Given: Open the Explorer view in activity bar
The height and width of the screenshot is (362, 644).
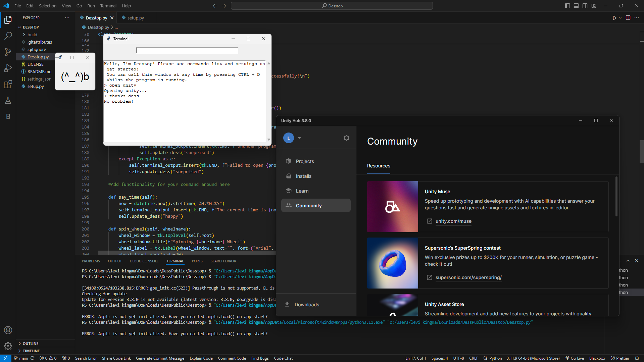Looking at the screenshot, I should 8,20.
